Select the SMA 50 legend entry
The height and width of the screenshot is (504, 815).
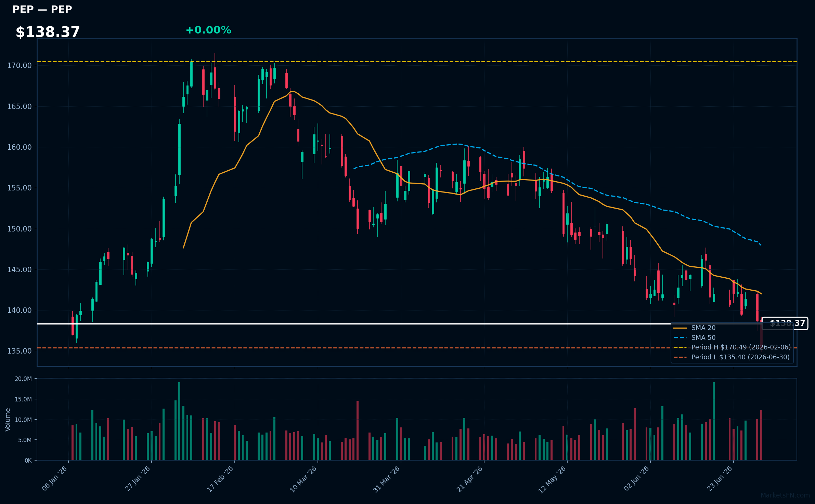click(x=695, y=338)
